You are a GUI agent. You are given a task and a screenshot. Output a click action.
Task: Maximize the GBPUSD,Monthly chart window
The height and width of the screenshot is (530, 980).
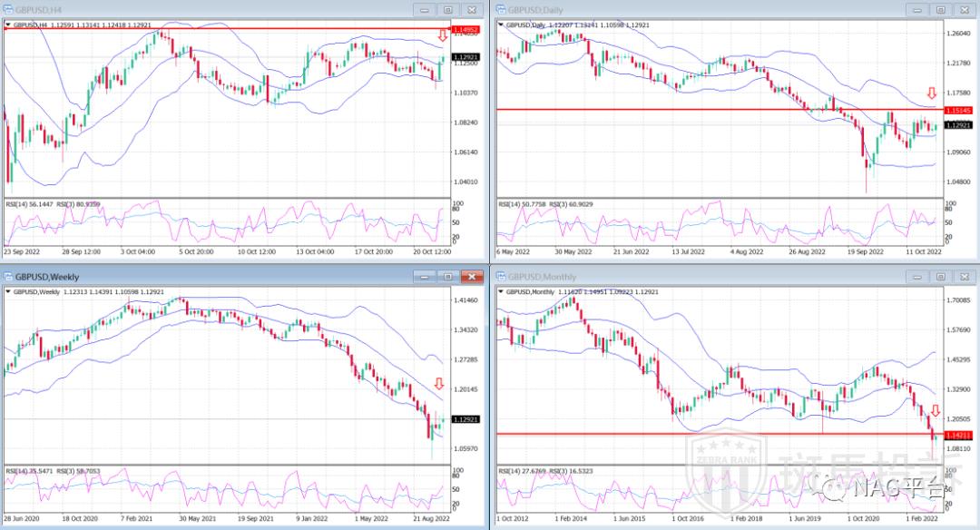pos(940,276)
